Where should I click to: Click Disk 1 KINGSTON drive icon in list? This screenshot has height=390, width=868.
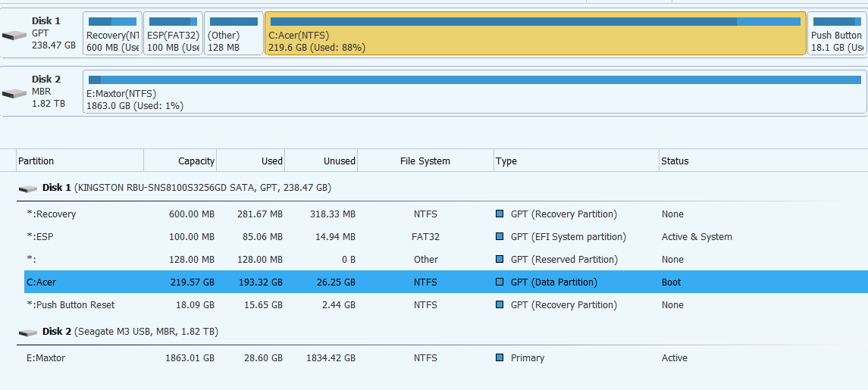29,188
